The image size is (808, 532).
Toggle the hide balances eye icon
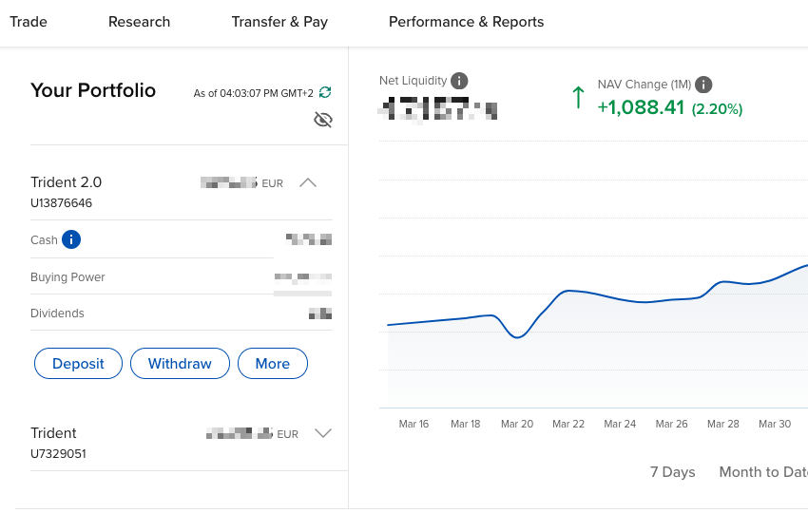[323, 119]
